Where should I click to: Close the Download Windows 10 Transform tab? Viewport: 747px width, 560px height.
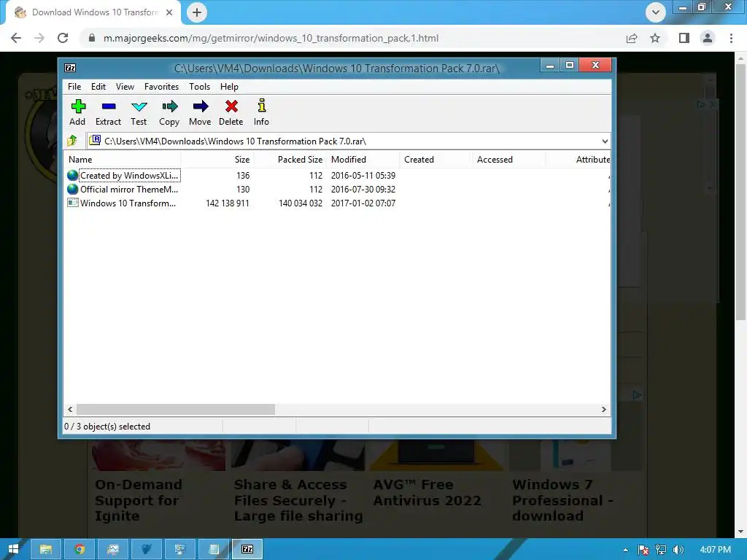169,12
